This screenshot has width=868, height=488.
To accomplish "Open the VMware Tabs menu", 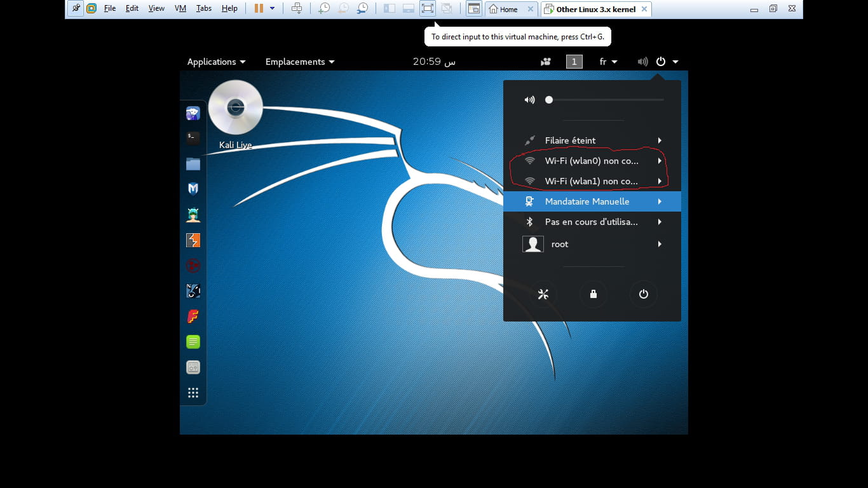I will pos(204,8).
